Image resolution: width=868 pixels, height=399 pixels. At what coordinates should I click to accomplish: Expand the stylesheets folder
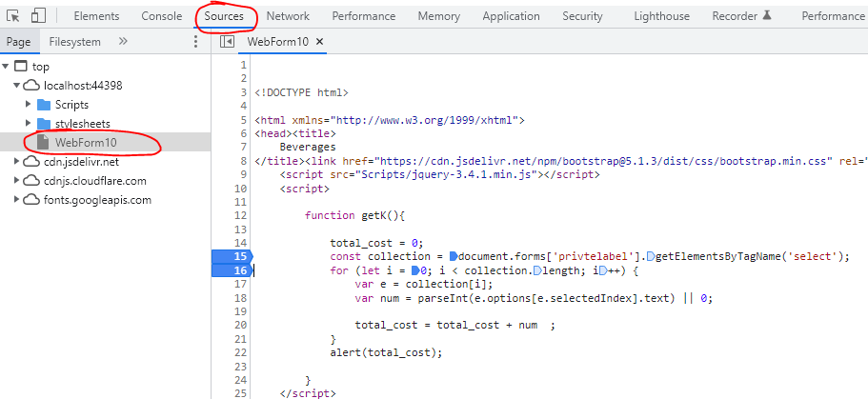click(x=29, y=124)
